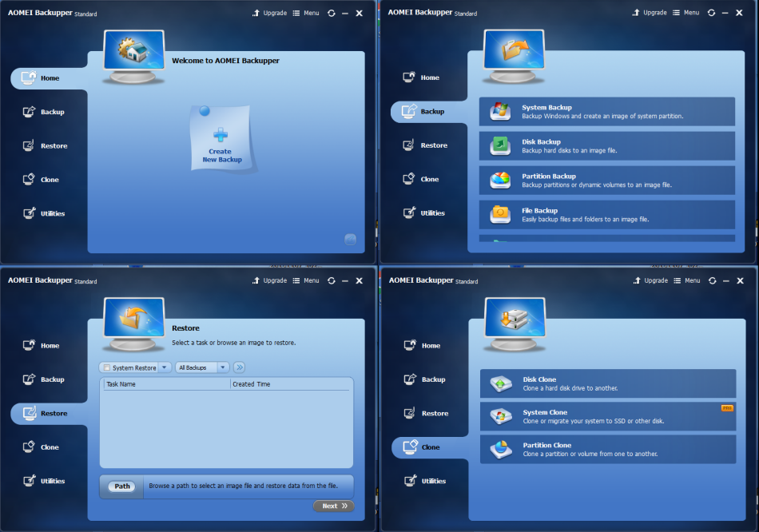The image size is (759, 532).
Task: Click Backup icon in Restore window sidebar
Action: (29, 379)
